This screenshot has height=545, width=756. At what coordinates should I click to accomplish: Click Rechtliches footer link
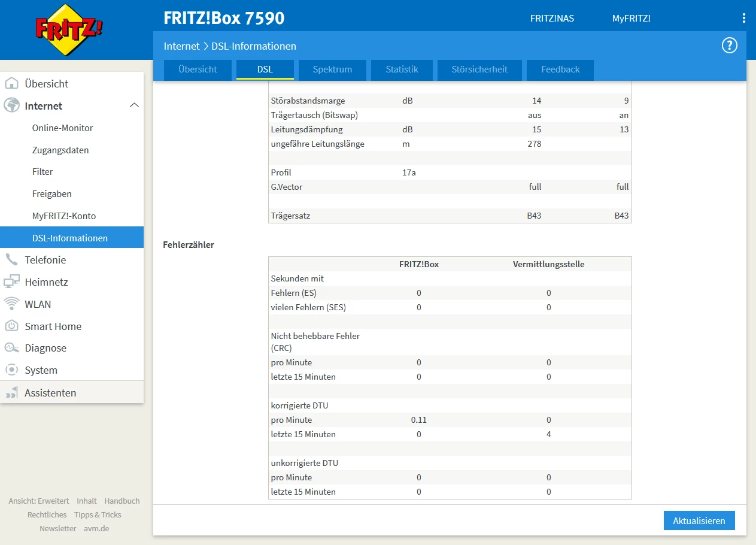(x=47, y=514)
